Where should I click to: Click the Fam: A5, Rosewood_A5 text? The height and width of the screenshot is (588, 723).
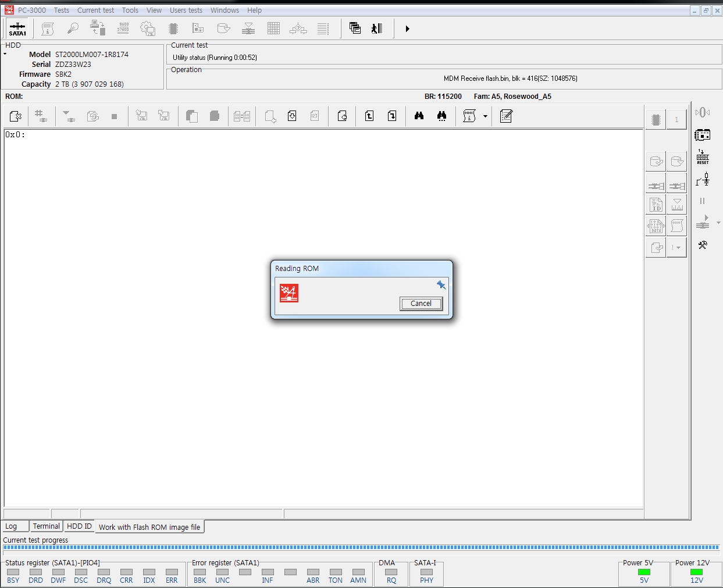pos(512,97)
